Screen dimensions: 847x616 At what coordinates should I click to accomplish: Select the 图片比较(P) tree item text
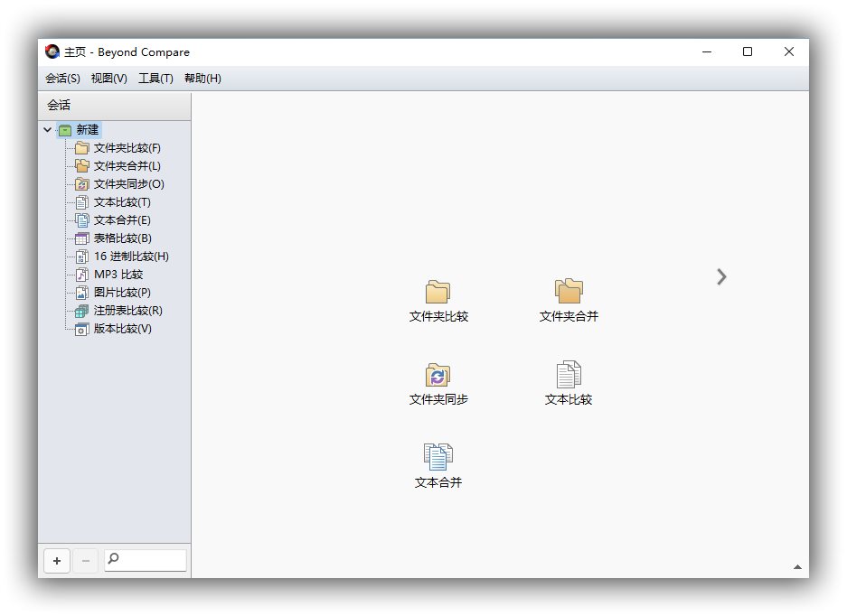point(122,293)
